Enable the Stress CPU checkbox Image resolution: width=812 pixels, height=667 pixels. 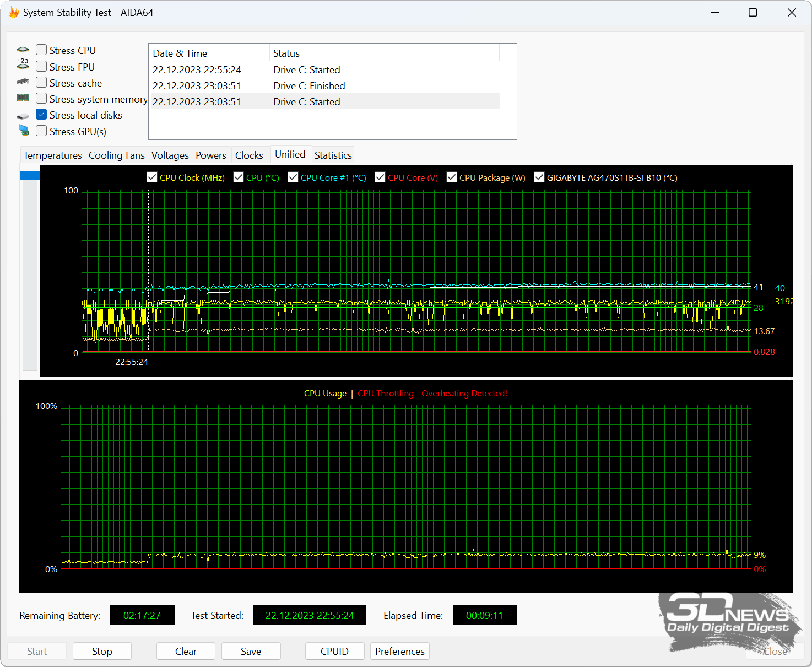click(41, 50)
